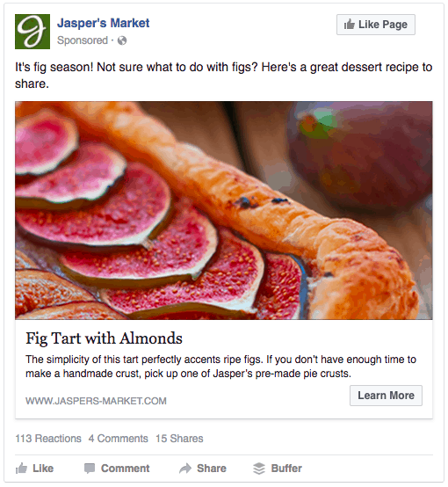This screenshot has height=487, width=448.
Task: Show the 4 Comments
Action: [118, 439]
